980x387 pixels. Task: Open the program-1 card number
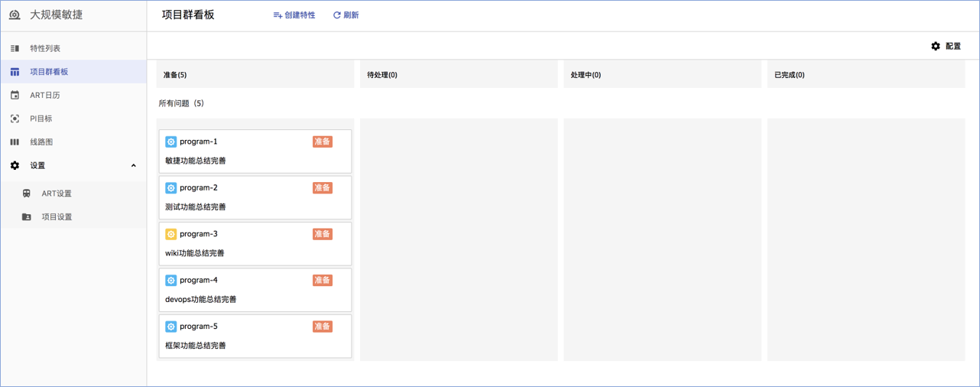pyautogui.click(x=199, y=141)
